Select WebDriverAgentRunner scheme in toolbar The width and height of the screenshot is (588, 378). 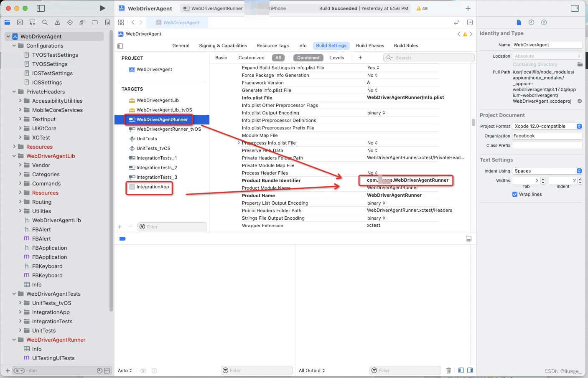(213, 8)
